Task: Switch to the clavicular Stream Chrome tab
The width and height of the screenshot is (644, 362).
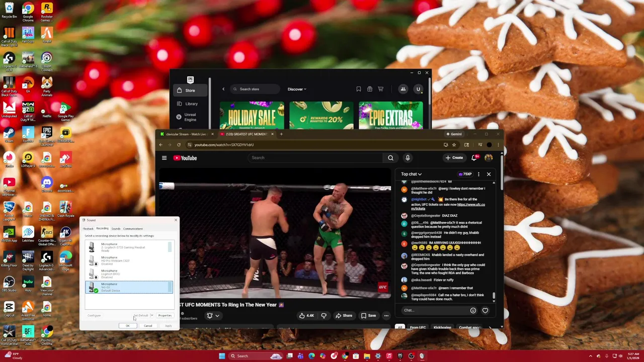Action: (x=186, y=134)
